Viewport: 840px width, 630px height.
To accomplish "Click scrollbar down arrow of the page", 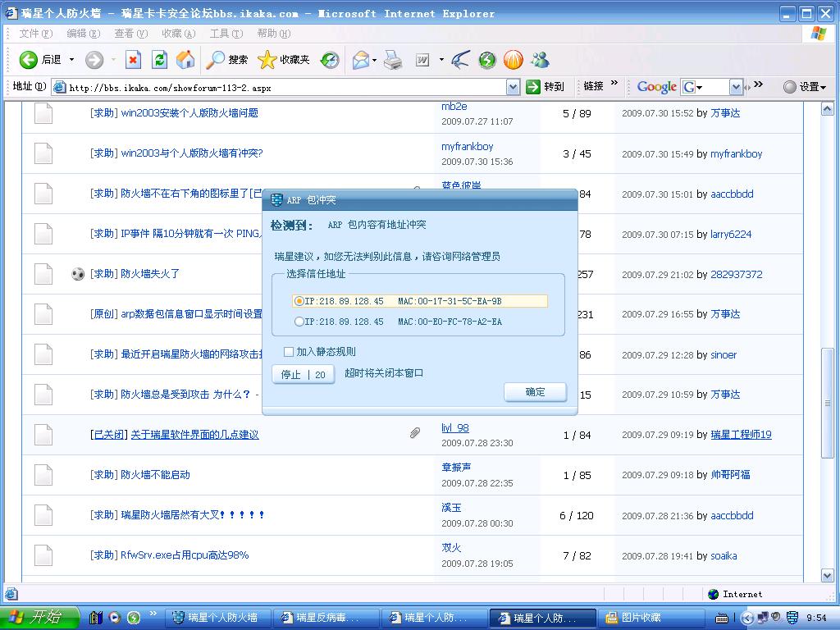I will click(x=827, y=576).
